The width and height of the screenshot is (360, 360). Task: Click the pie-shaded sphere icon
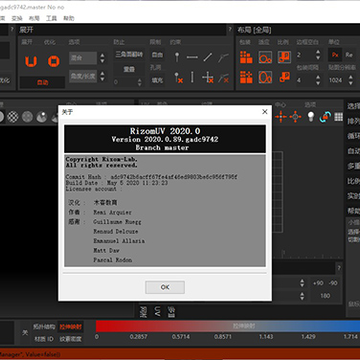click(42, 117)
